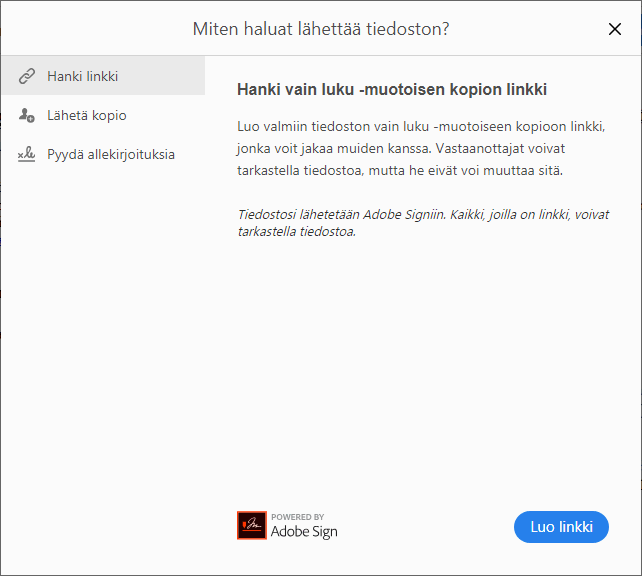
Task: Click the person icon beside Lähetä kopio
Action: pos(27,116)
